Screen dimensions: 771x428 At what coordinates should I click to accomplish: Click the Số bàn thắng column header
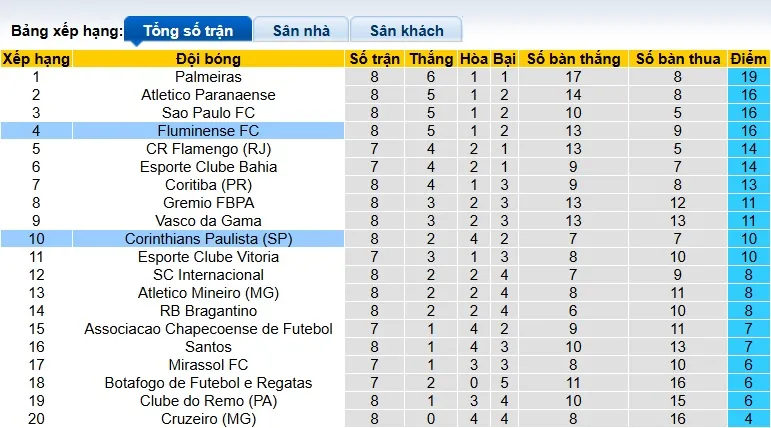tap(573, 59)
